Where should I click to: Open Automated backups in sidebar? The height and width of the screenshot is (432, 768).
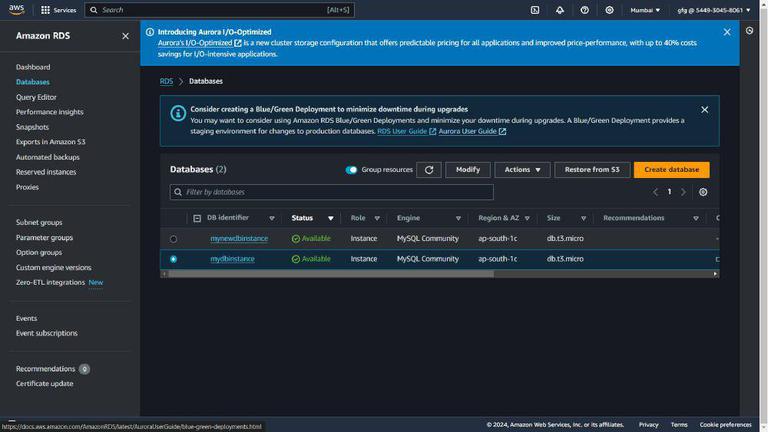coord(48,157)
